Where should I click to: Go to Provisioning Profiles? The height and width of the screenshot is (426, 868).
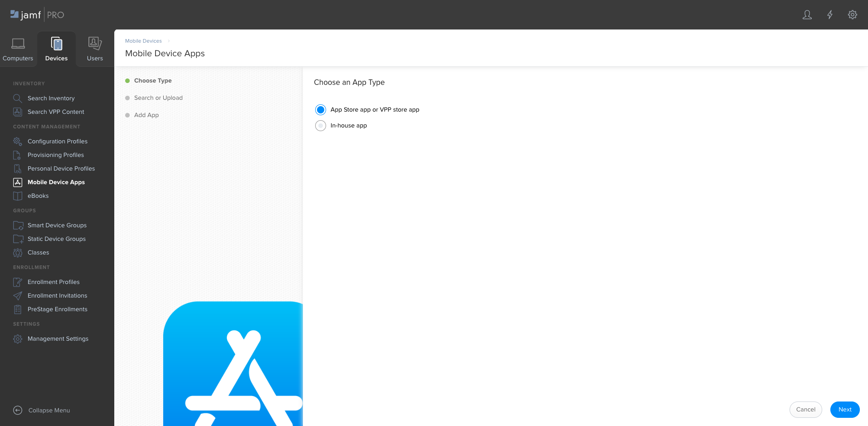click(x=56, y=155)
